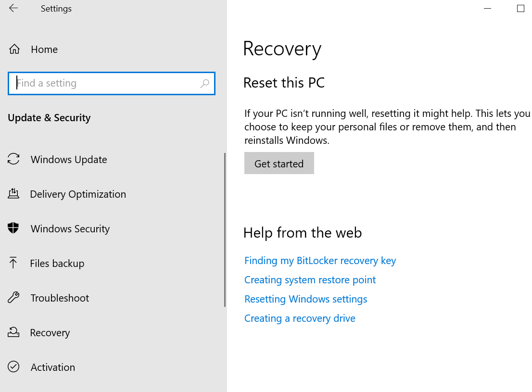Click the Update & Security heading
The height and width of the screenshot is (392, 532).
tap(49, 118)
